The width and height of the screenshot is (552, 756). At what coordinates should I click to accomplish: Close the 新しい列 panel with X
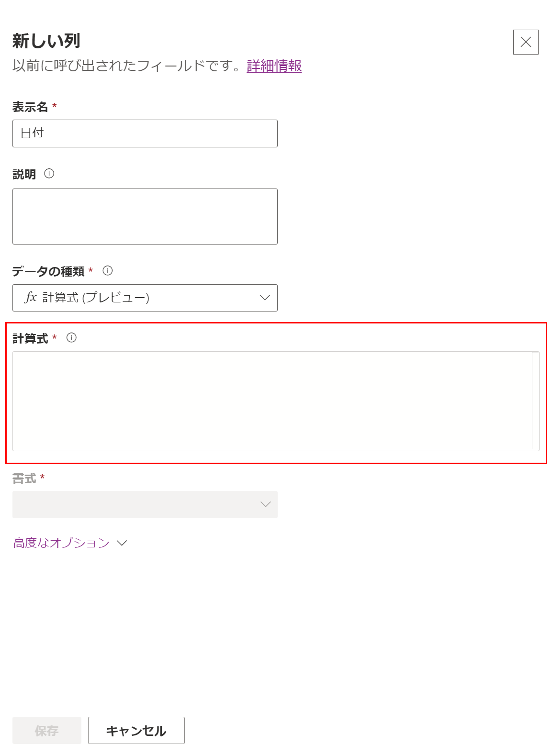(x=526, y=42)
